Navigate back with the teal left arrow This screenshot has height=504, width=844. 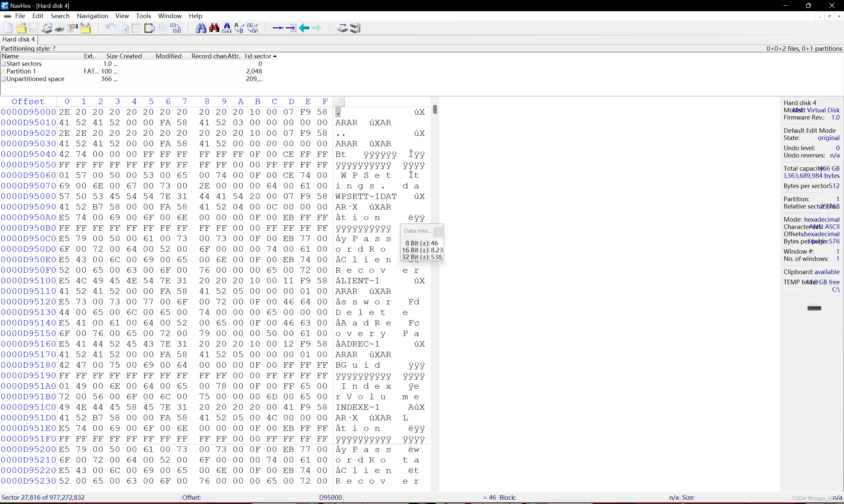pos(304,28)
